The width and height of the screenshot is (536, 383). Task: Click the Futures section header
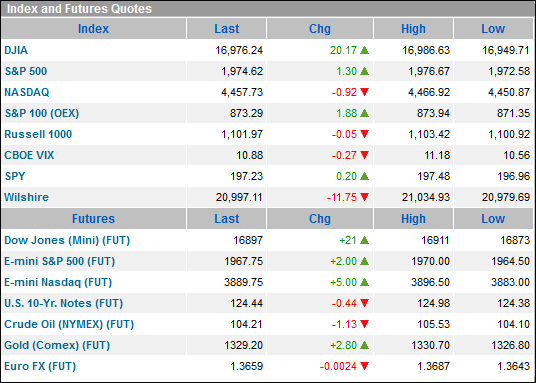pyautogui.click(x=93, y=219)
